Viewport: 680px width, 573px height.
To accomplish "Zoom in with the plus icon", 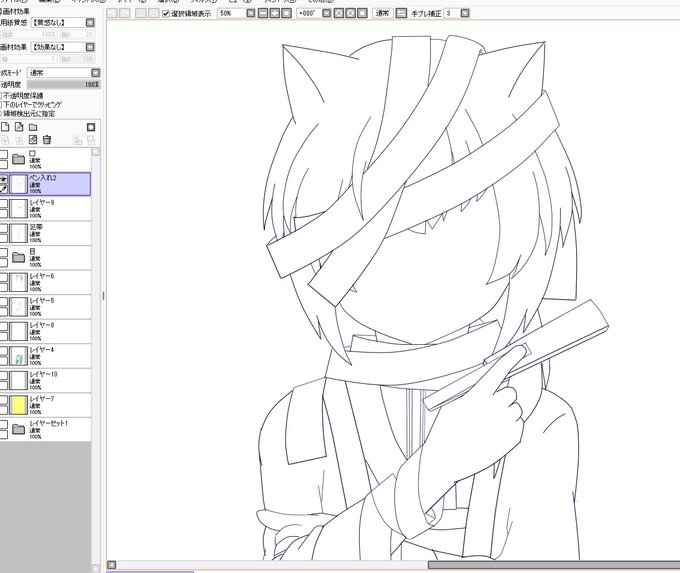I will pyautogui.click(x=275, y=13).
